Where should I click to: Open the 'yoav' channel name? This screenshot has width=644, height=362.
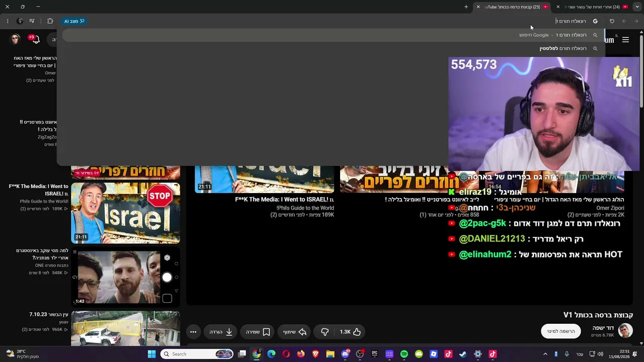tap(63, 322)
